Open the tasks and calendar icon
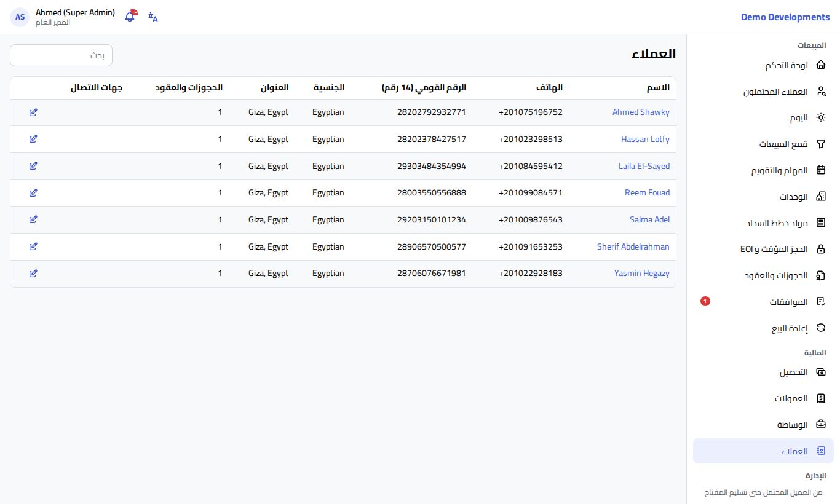Image resolution: width=840 pixels, height=504 pixels. pyautogui.click(x=820, y=170)
